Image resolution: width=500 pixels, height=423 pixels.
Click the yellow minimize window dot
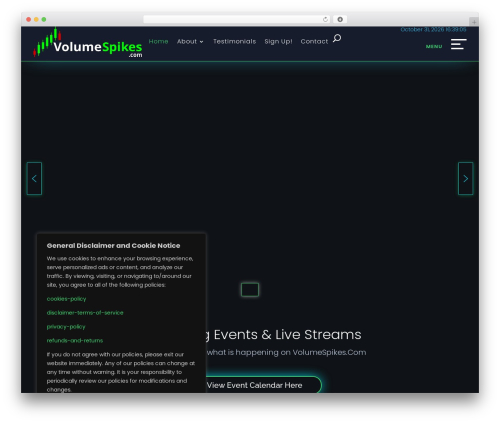36,19
